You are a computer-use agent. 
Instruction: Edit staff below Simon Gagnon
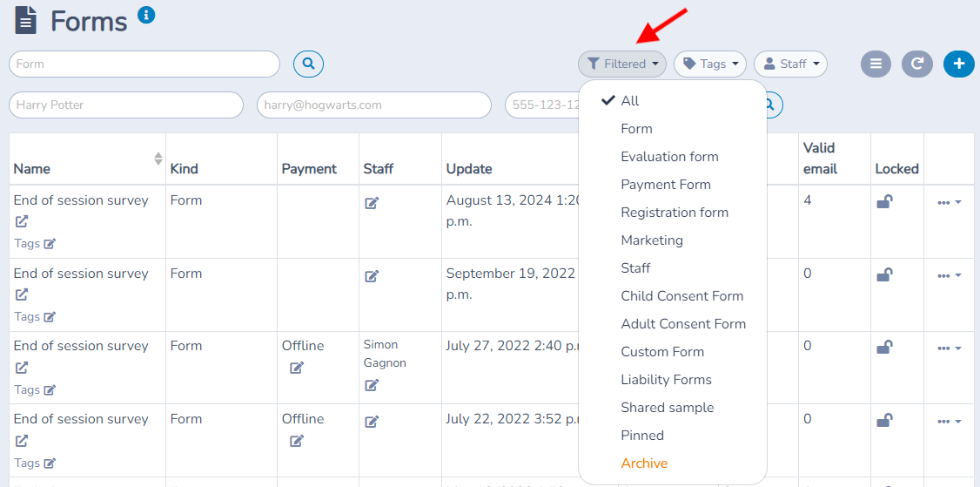pyautogui.click(x=372, y=385)
